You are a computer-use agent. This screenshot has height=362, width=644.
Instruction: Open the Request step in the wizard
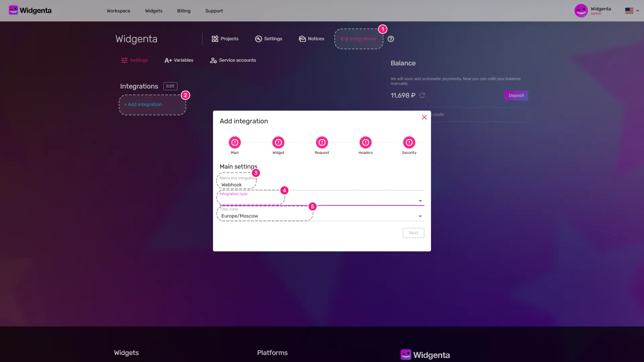click(x=322, y=142)
